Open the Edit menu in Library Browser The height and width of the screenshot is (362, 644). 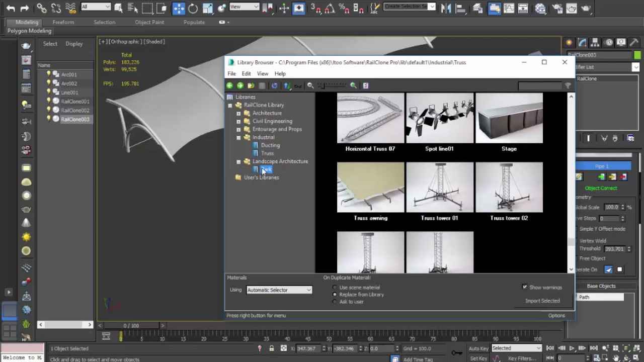coord(246,73)
